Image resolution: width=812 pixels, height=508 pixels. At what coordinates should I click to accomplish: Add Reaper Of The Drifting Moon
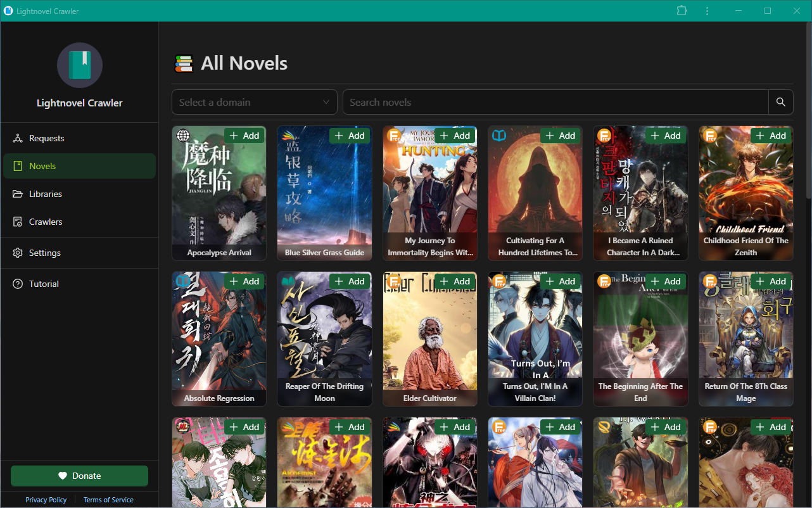click(350, 281)
